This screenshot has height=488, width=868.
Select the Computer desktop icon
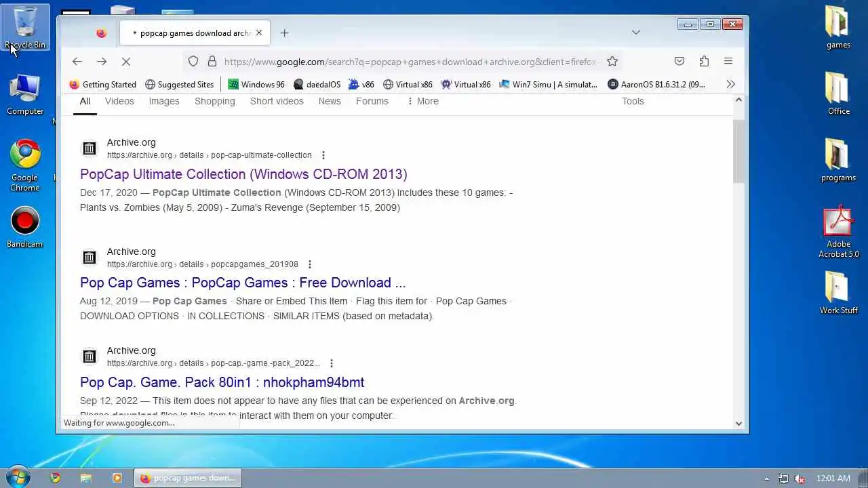click(x=25, y=94)
